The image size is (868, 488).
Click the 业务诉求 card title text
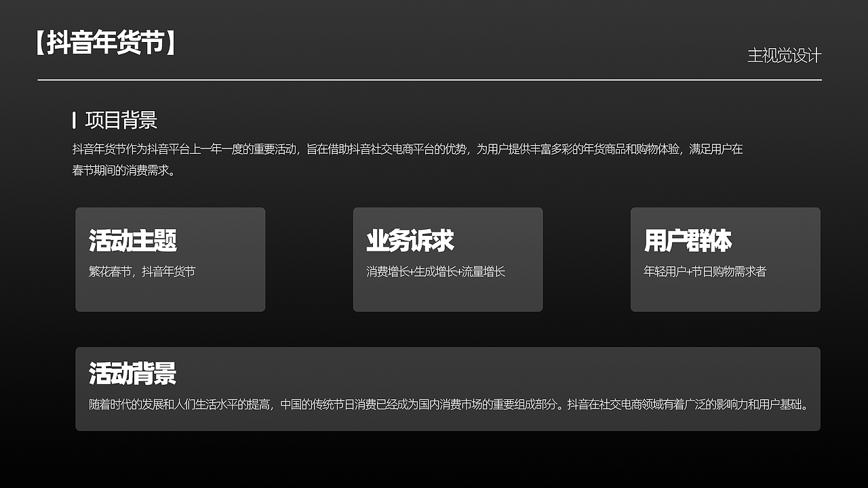click(410, 240)
